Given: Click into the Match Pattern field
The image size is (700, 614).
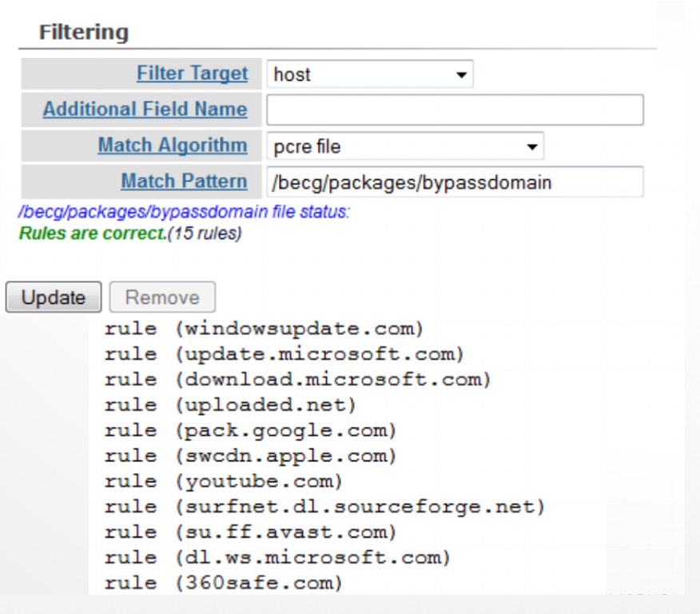Looking at the screenshot, I should (x=455, y=182).
